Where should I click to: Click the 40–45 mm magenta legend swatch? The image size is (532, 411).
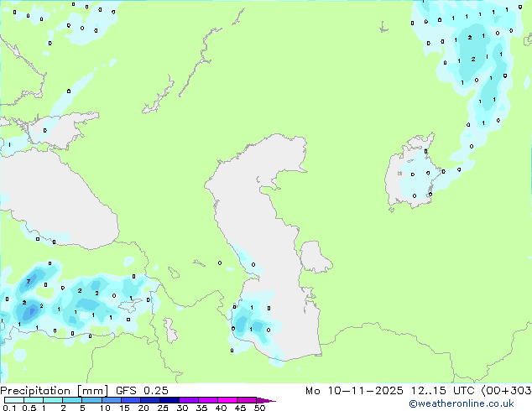[x=227, y=400]
